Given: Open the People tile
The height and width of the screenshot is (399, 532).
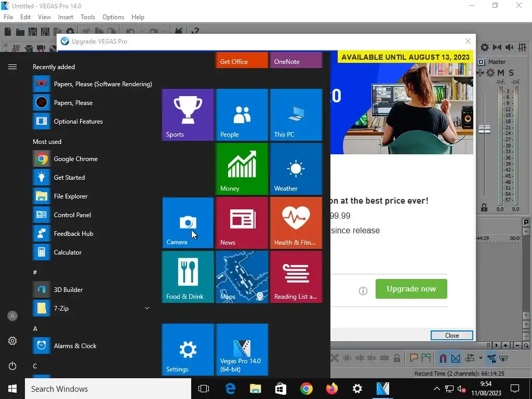Looking at the screenshot, I should click(242, 115).
